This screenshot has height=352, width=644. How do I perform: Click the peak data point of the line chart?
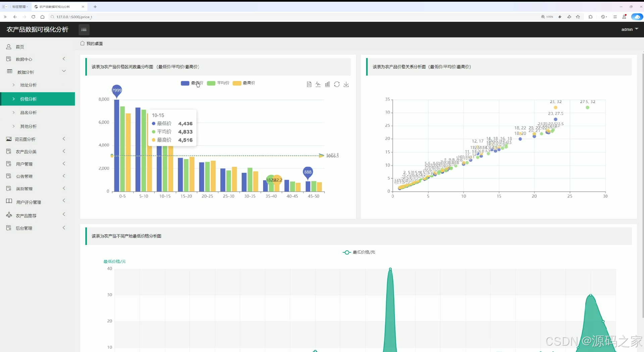click(390, 269)
